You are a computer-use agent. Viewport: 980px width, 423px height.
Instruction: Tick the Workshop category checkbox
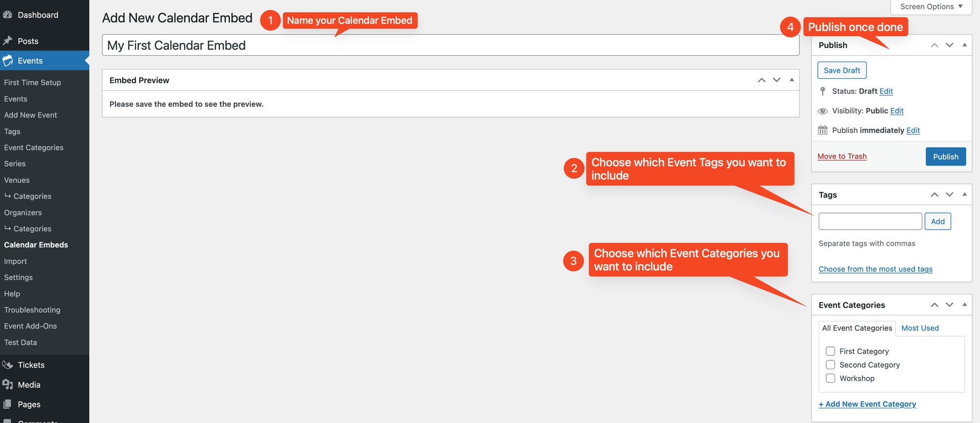[x=831, y=378]
